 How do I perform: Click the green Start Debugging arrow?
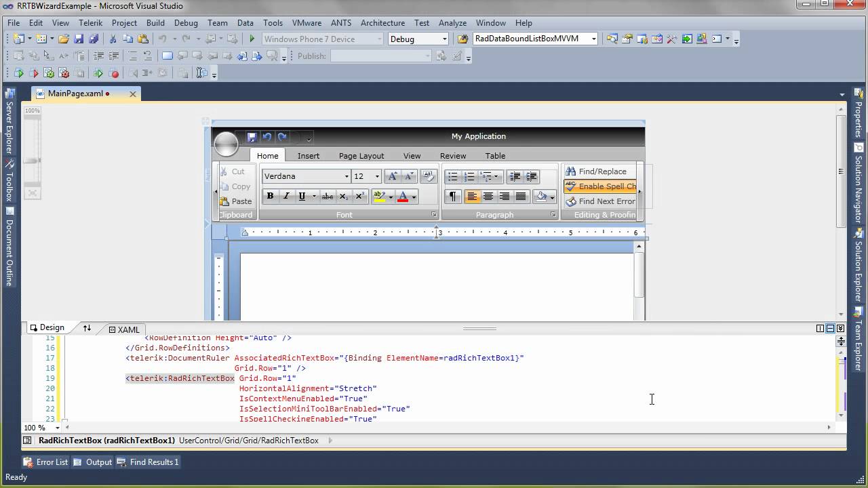click(252, 39)
